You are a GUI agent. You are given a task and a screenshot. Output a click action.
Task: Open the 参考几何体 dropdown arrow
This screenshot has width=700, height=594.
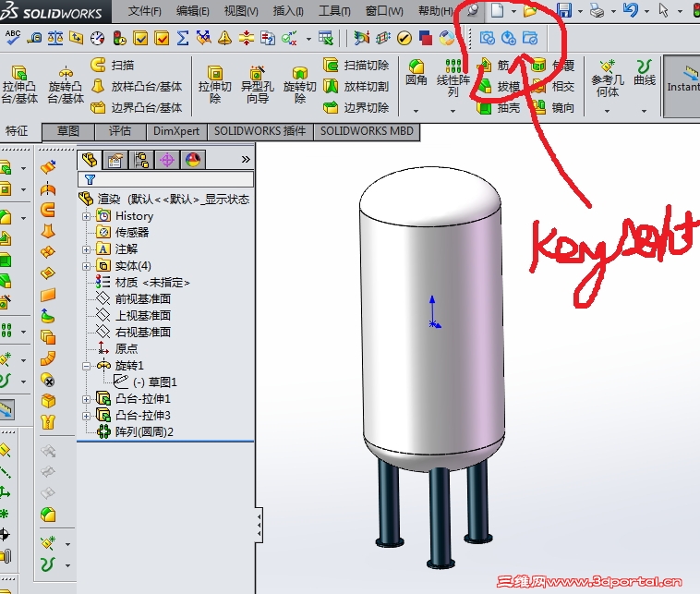pyautogui.click(x=607, y=111)
